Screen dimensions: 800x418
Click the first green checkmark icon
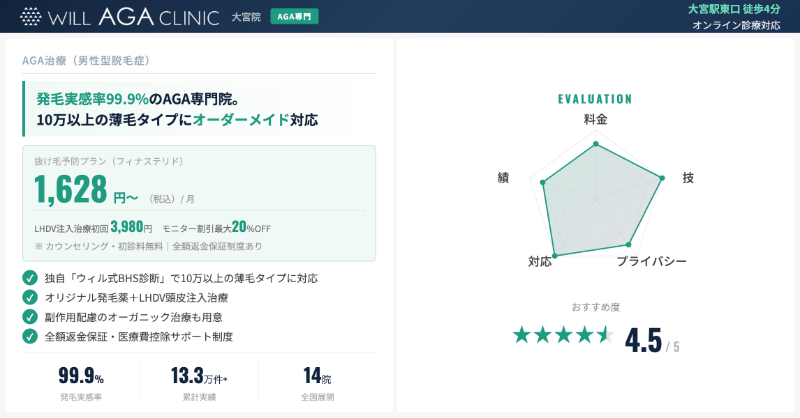coord(30,278)
